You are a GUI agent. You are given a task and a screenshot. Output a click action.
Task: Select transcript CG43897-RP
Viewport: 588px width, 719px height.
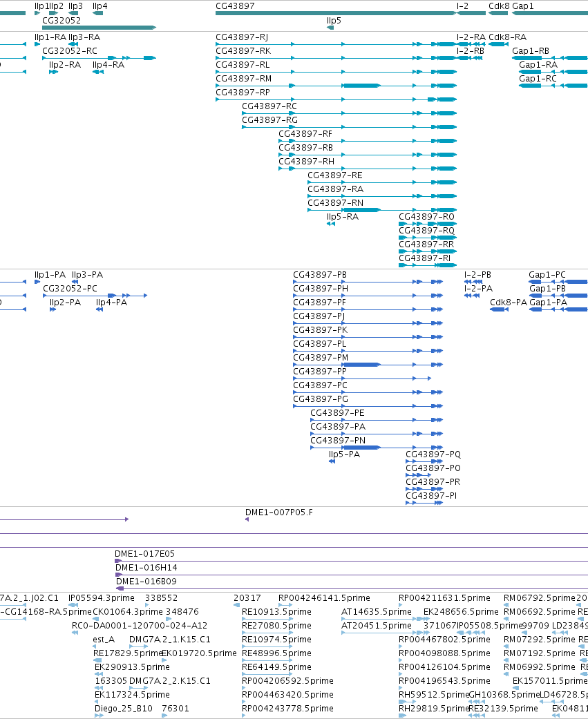tap(243, 92)
